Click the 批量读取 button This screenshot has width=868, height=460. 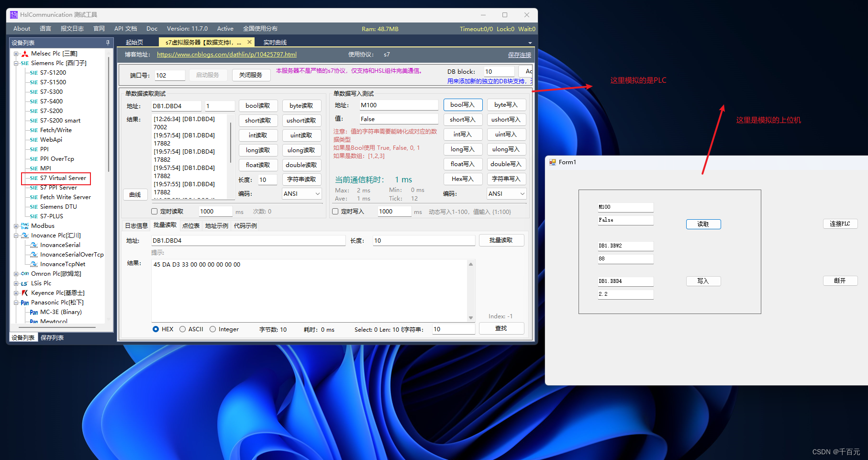coord(501,240)
